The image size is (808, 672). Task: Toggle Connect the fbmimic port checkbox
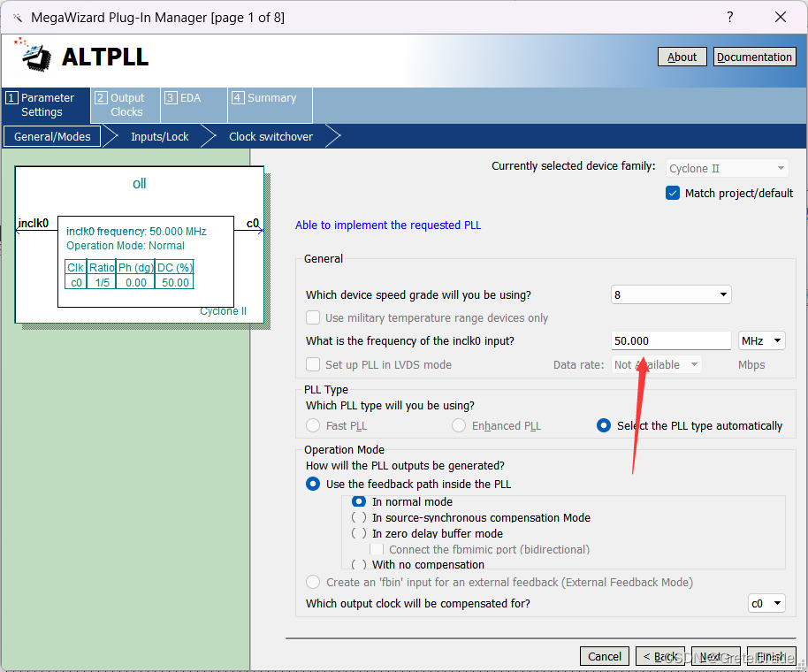click(377, 549)
